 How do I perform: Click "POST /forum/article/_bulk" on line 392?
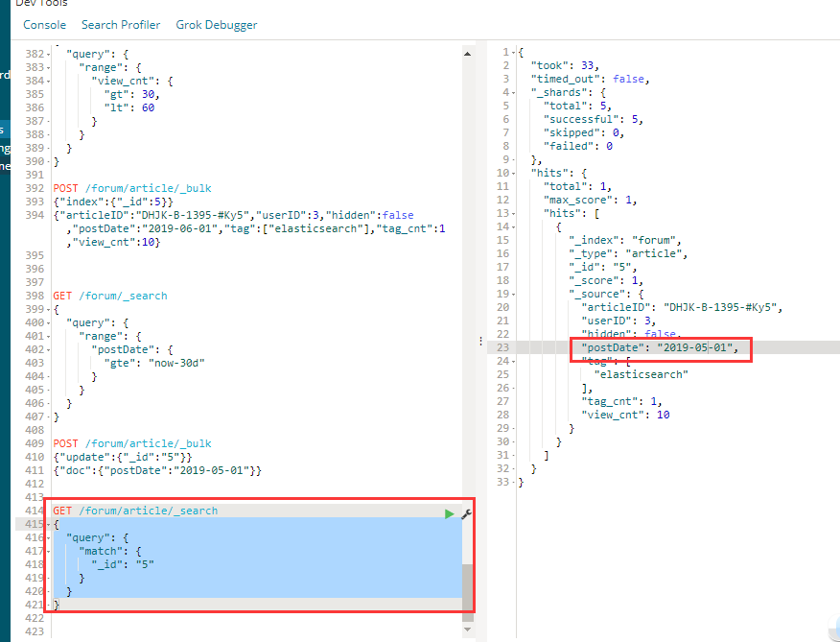[132, 188]
